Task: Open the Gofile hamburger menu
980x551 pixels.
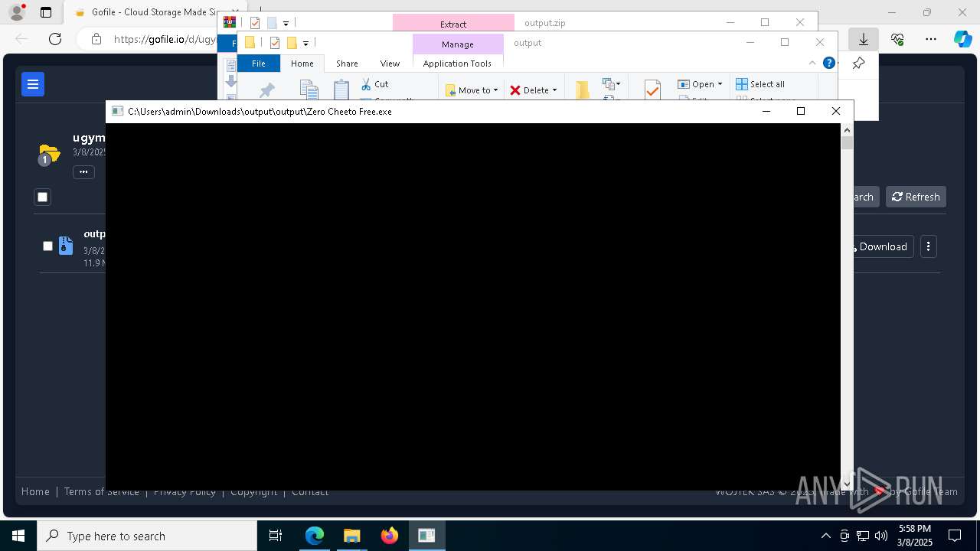Action: (x=33, y=84)
